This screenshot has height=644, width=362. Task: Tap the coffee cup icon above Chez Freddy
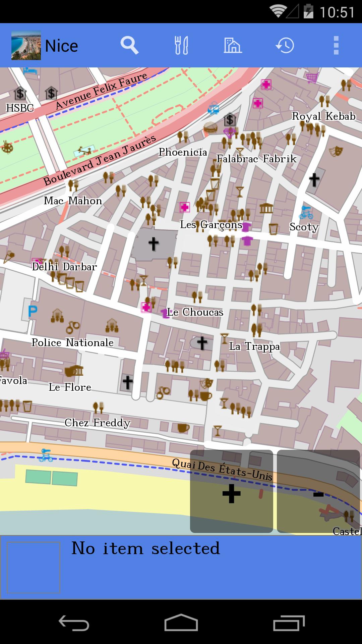coord(183,428)
